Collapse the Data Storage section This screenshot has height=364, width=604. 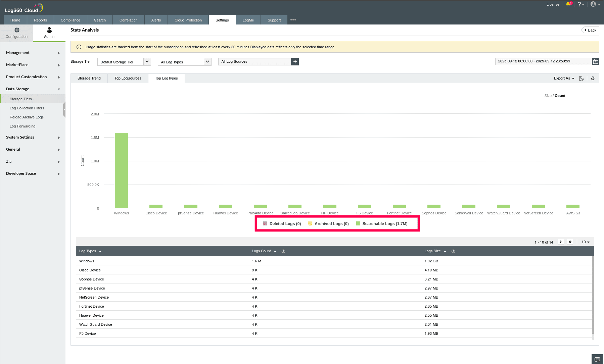[33, 89]
